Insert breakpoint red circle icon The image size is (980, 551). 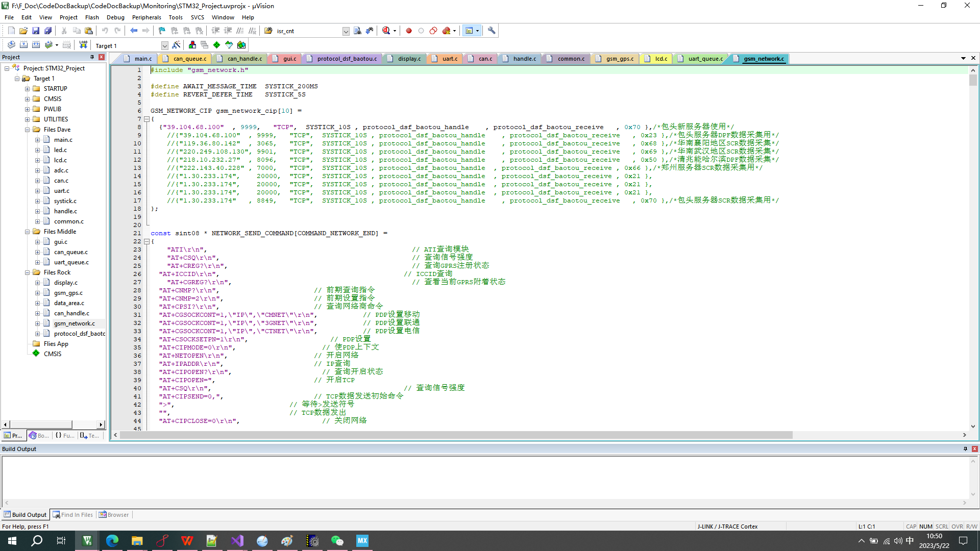coord(409,31)
